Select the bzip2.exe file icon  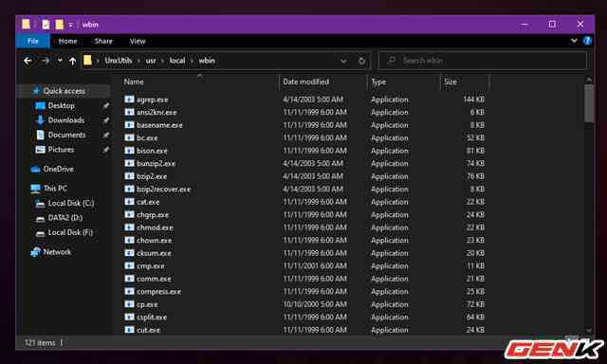[x=129, y=176]
